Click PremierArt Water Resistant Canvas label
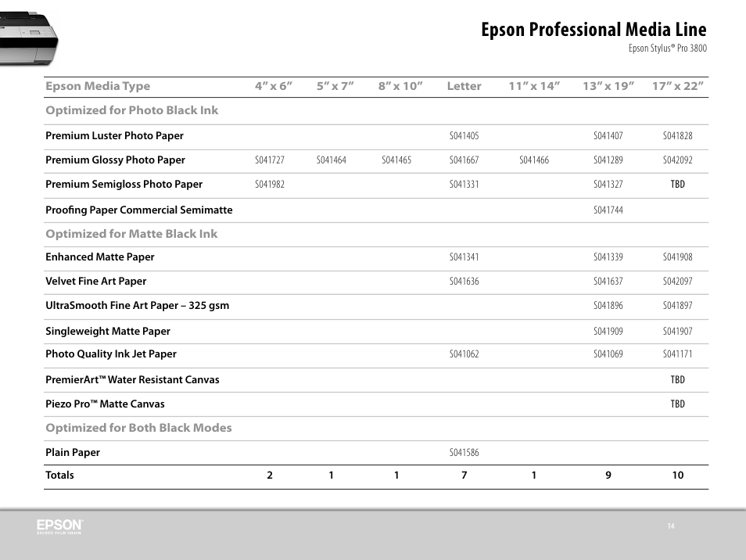The image size is (746, 560). pyautogui.click(x=132, y=379)
